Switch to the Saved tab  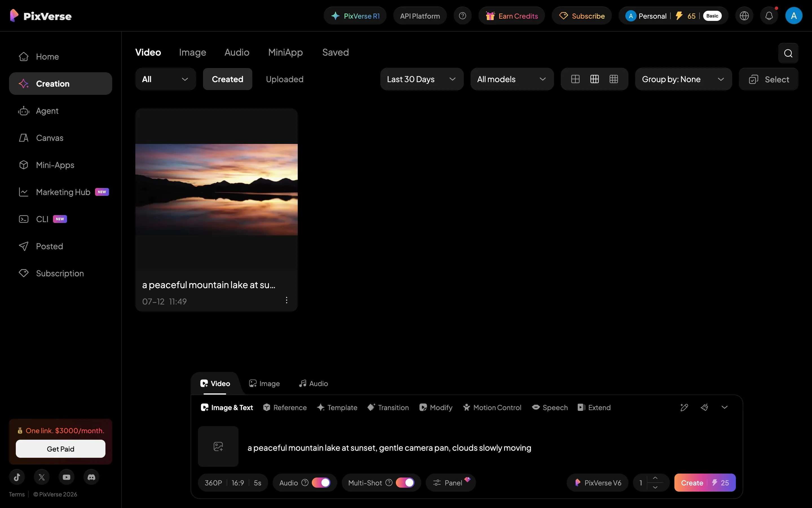point(336,52)
